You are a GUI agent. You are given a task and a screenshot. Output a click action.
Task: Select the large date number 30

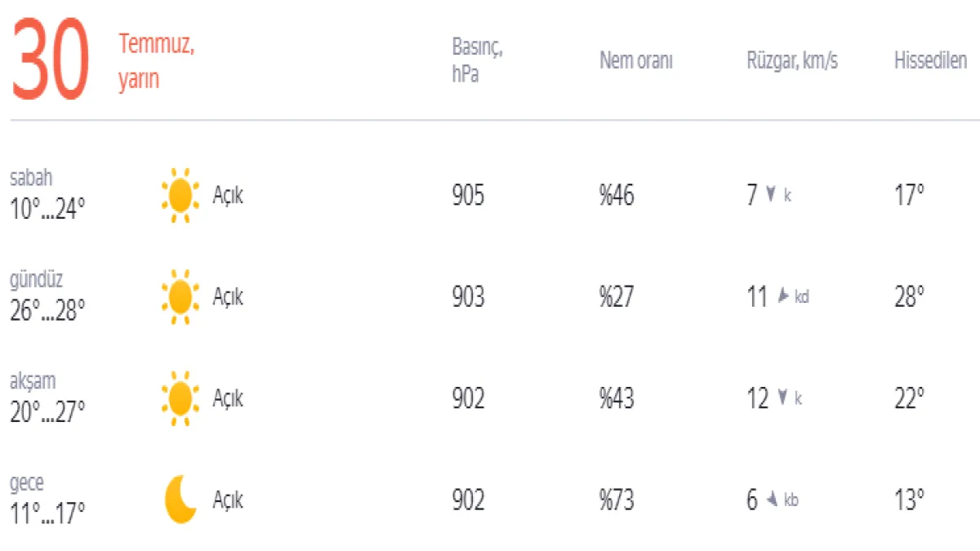tap(50, 63)
